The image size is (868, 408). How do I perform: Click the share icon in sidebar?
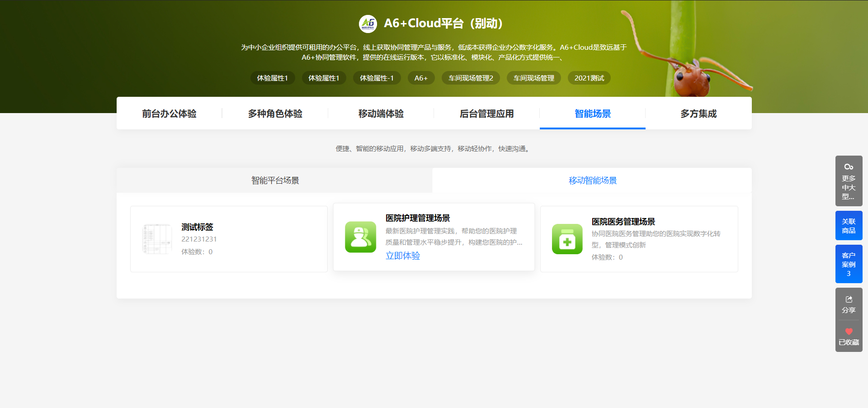click(x=849, y=299)
